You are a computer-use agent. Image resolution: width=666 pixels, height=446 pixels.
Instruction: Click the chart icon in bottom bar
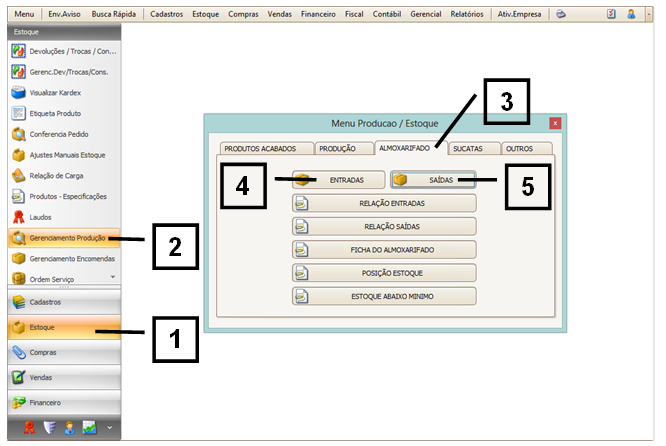89,428
